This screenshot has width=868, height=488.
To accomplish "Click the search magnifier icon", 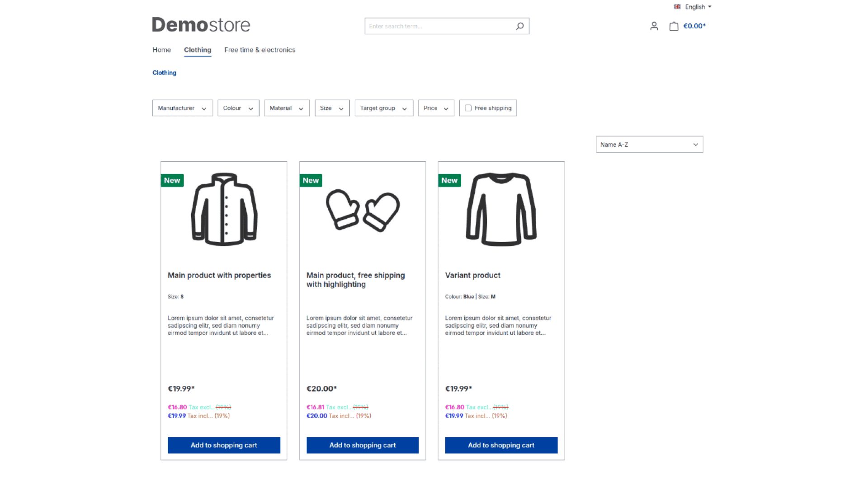I will click(520, 26).
